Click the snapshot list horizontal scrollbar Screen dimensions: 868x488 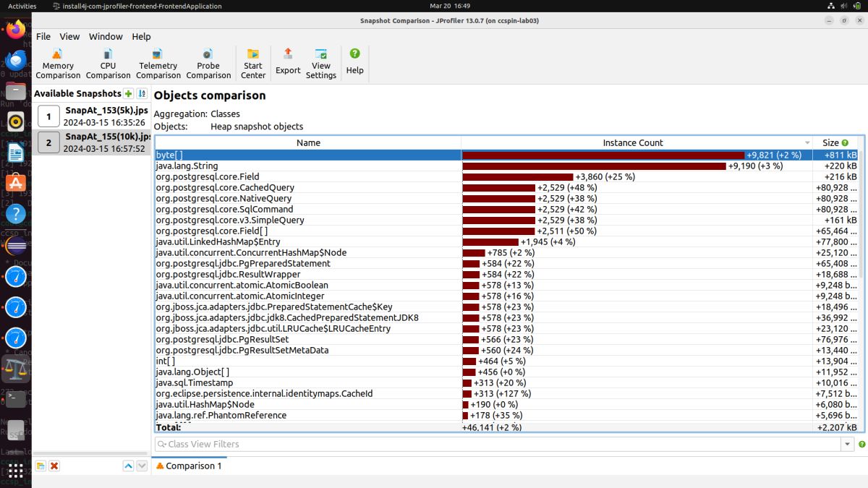point(92,455)
